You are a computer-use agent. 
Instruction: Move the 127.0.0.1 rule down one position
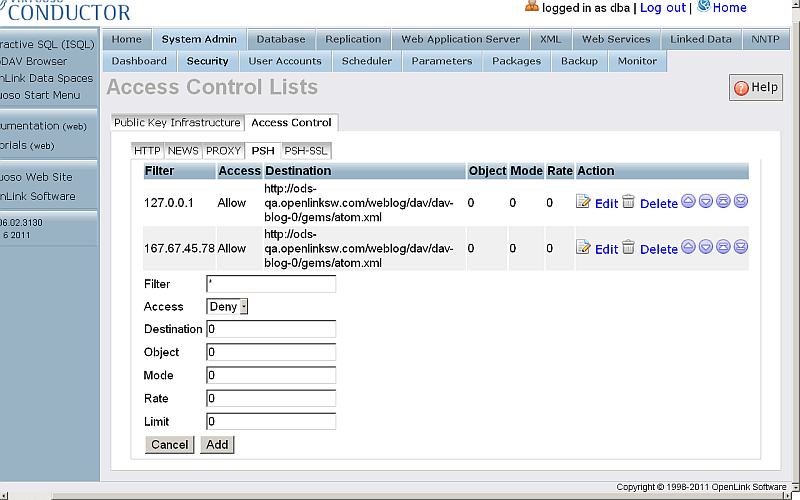pyautogui.click(x=705, y=202)
